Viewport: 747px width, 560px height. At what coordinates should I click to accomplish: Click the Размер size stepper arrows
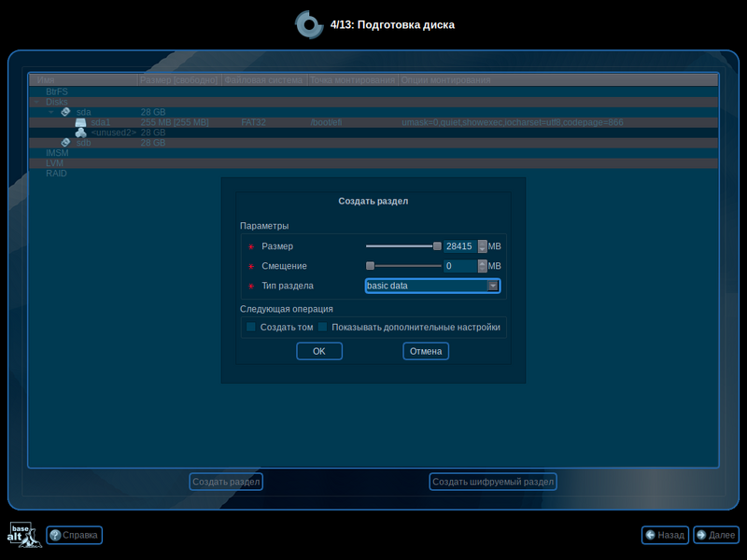coord(483,246)
